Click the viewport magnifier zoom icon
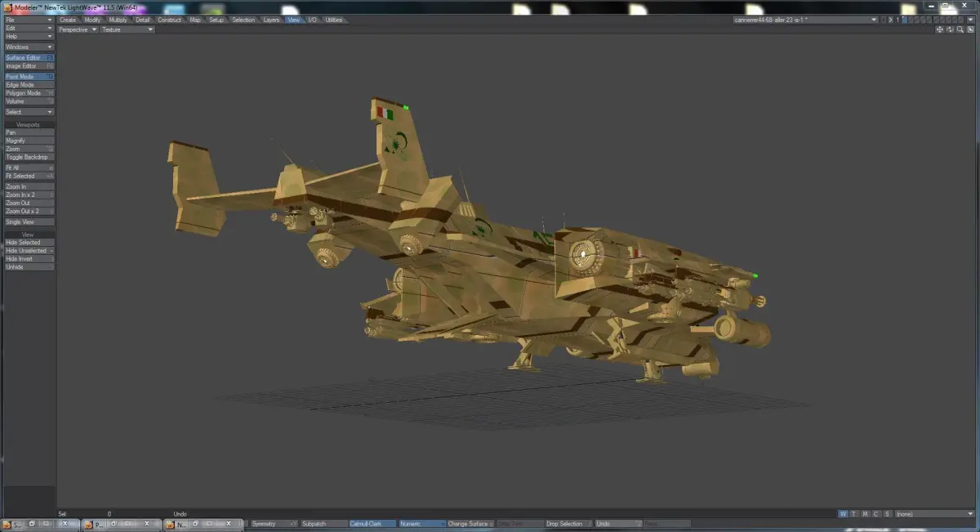Screen dimensions: 980x532 click(960, 29)
